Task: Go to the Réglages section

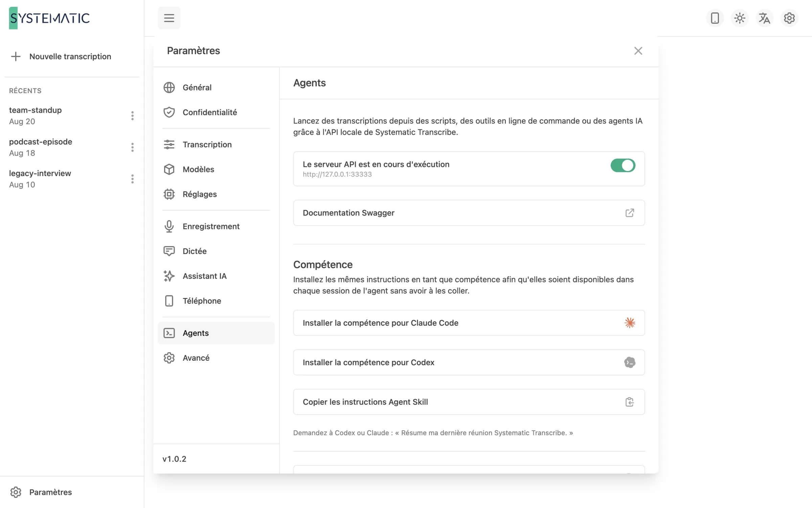Action: (216, 194)
